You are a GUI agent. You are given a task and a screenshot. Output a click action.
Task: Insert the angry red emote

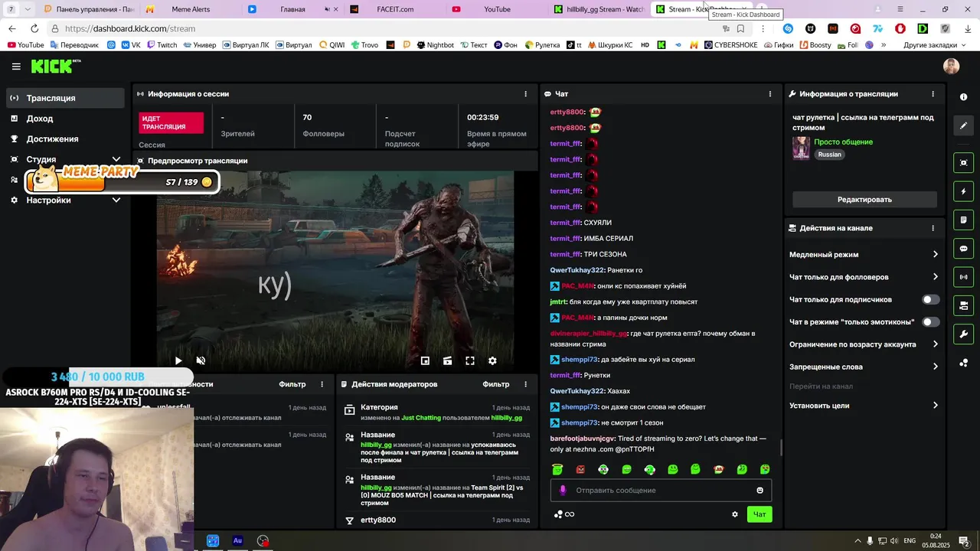click(580, 469)
